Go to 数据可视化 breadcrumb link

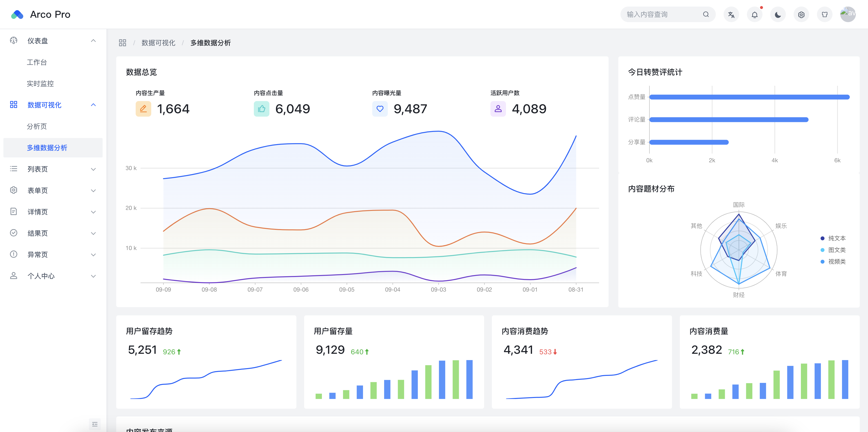coord(158,43)
